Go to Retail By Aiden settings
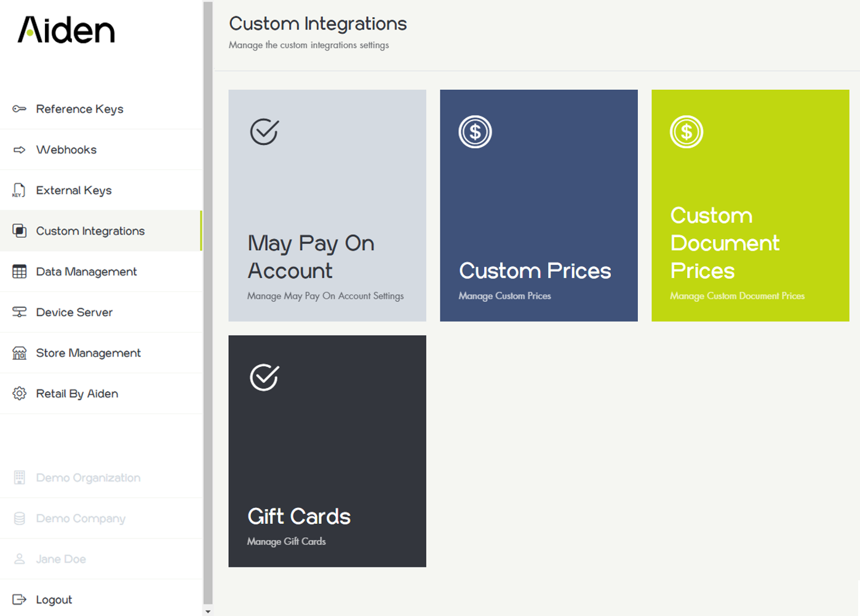The width and height of the screenshot is (860, 616). click(77, 394)
